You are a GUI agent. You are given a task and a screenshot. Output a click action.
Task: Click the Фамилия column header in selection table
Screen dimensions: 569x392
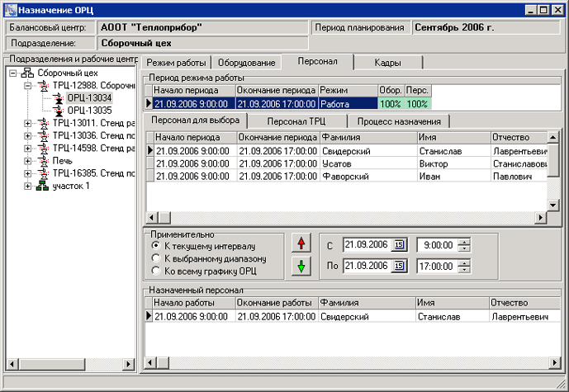368,138
